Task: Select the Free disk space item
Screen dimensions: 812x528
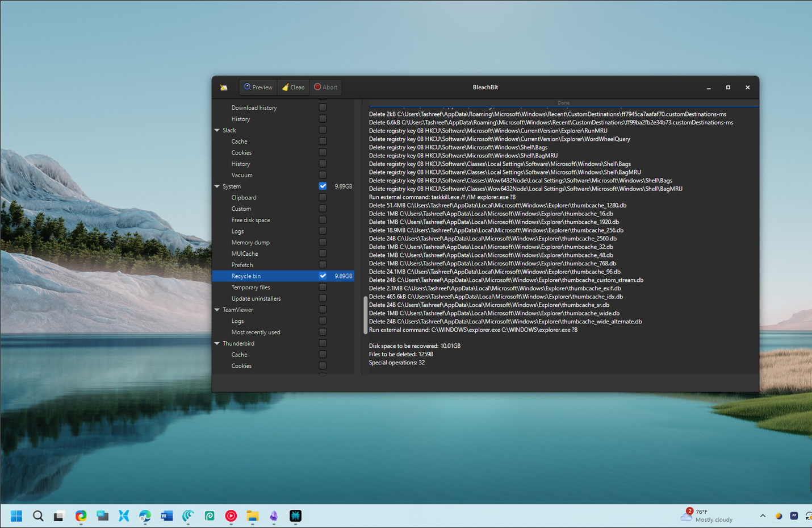Action: tap(250, 221)
